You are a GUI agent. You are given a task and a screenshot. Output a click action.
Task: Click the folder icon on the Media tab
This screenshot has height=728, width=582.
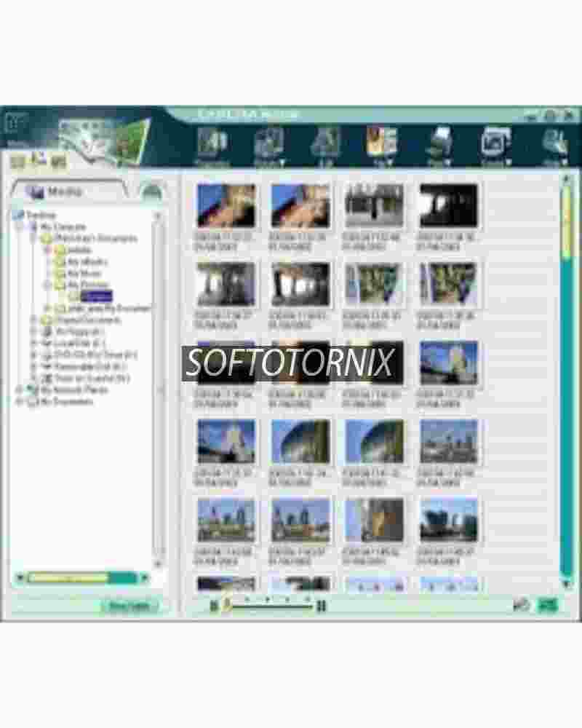point(34,190)
